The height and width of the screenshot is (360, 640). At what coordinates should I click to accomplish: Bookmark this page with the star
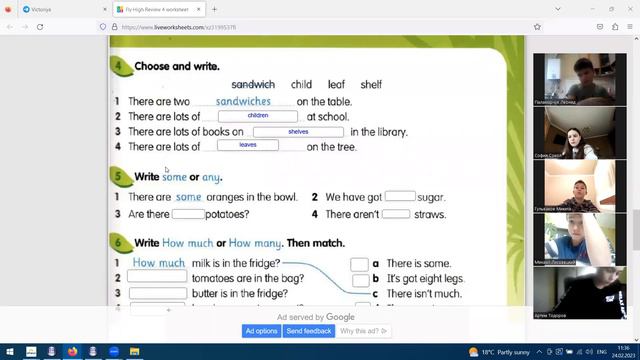tap(537, 27)
